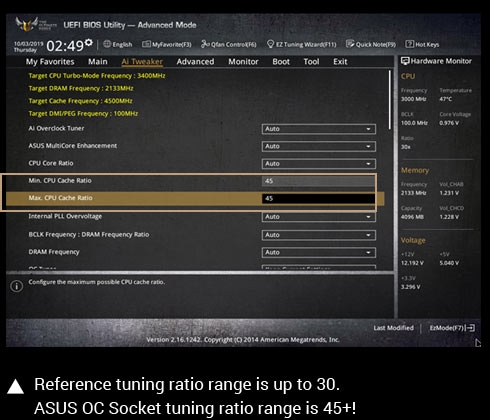Viewport: 490px width, 420px height.
Task: Click the BCLK value 100.0 MHz
Action: coord(414,123)
